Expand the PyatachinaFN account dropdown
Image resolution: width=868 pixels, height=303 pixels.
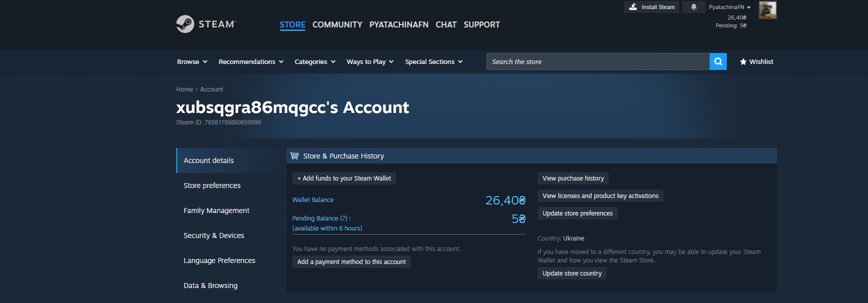(x=730, y=7)
